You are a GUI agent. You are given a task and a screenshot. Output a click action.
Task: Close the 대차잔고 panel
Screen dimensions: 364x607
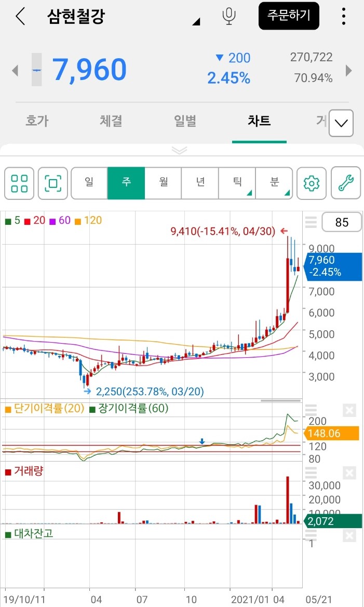pos(349,536)
